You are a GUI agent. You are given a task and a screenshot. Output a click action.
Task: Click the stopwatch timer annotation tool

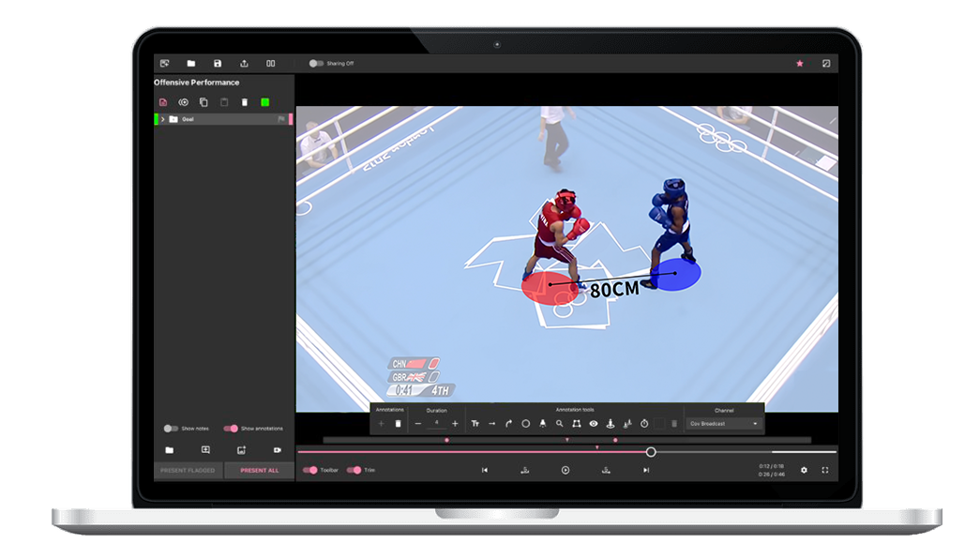point(645,424)
